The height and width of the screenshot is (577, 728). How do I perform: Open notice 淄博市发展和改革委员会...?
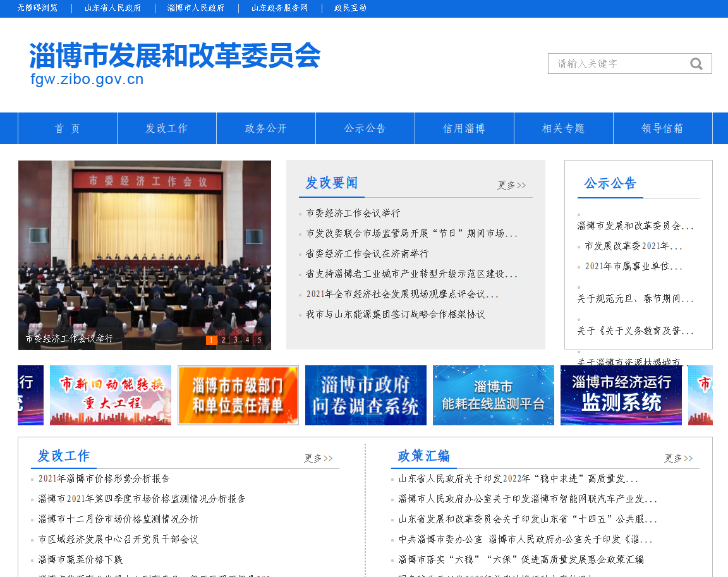coord(635,226)
